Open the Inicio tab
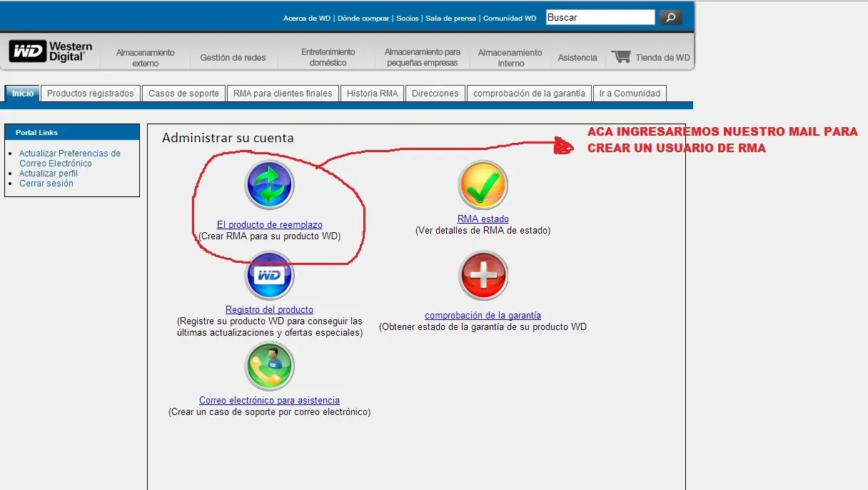Screen dimensions: 868x490 coord(23,94)
